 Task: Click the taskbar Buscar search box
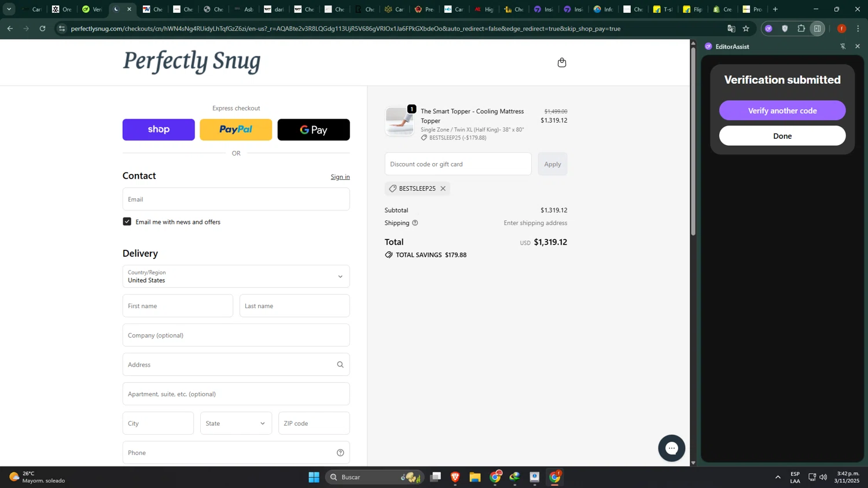coord(375,477)
